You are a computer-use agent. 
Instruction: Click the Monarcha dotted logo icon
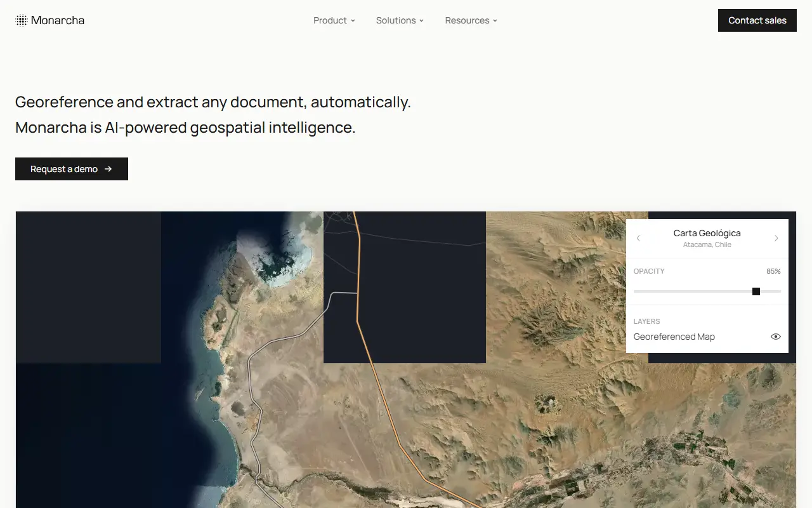click(x=22, y=20)
